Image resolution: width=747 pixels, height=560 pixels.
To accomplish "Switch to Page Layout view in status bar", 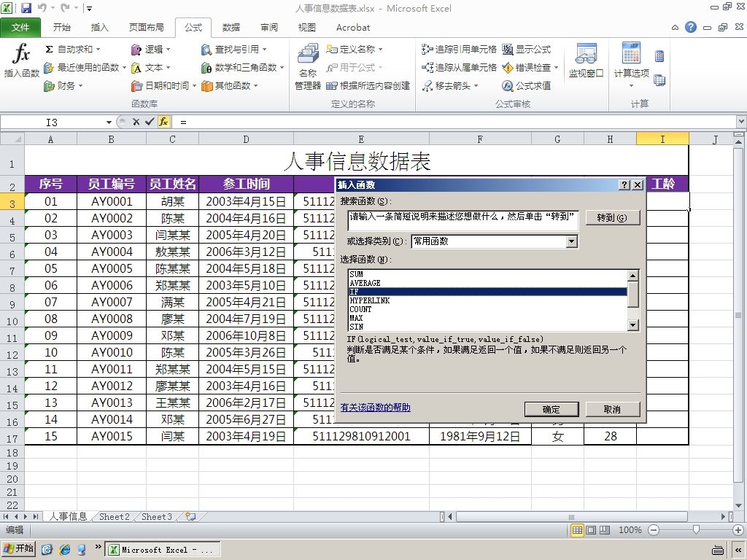I will [591, 530].
